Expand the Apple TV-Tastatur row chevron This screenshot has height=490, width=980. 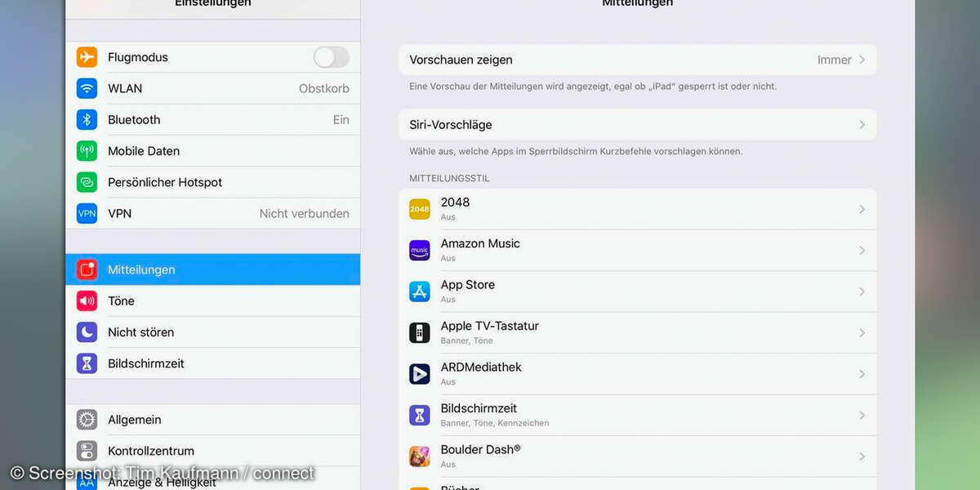(x=862, y=332)
